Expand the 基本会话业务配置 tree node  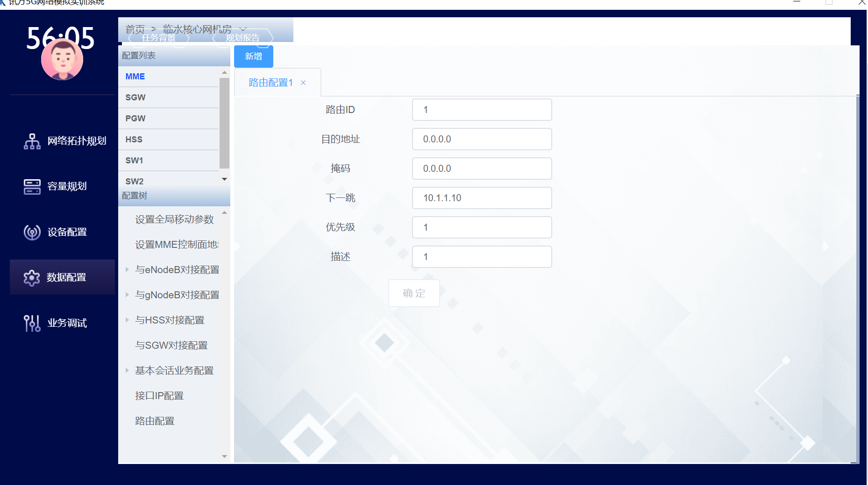click(127, 370)
